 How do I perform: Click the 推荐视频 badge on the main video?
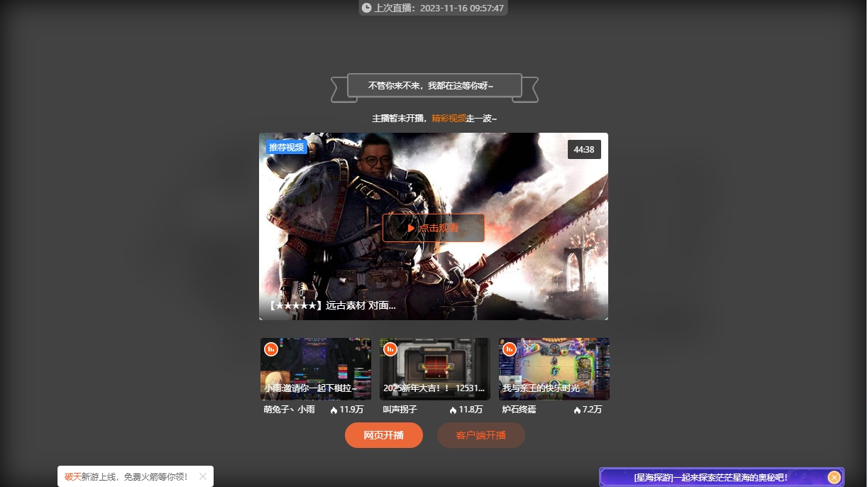click(287, 148)
